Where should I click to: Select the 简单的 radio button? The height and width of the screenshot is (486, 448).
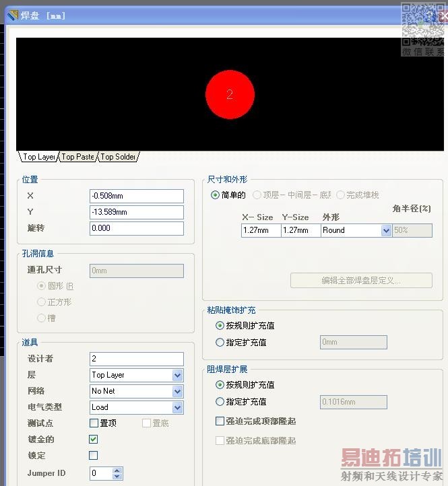pos(215,195)
